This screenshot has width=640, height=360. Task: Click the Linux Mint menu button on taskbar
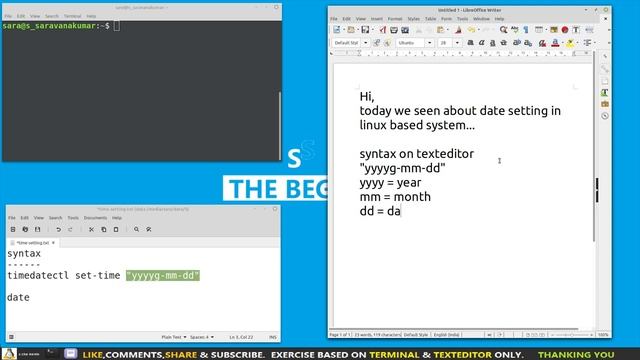click(9, 354)
